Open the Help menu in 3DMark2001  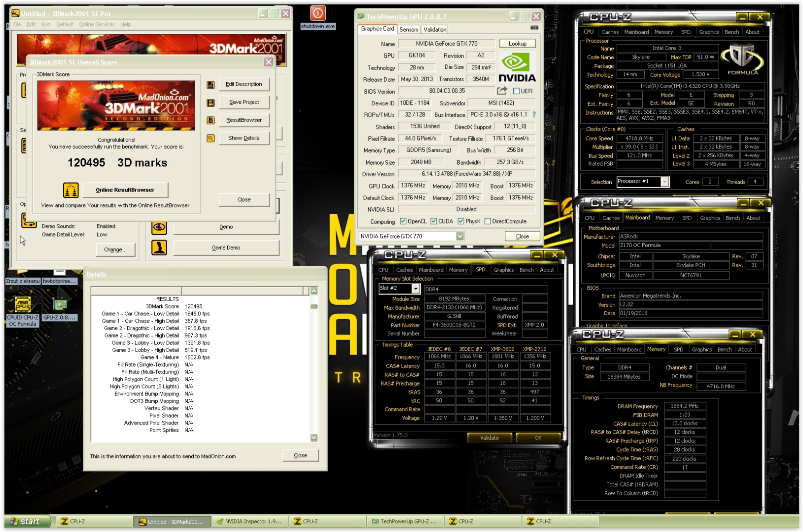126,24
